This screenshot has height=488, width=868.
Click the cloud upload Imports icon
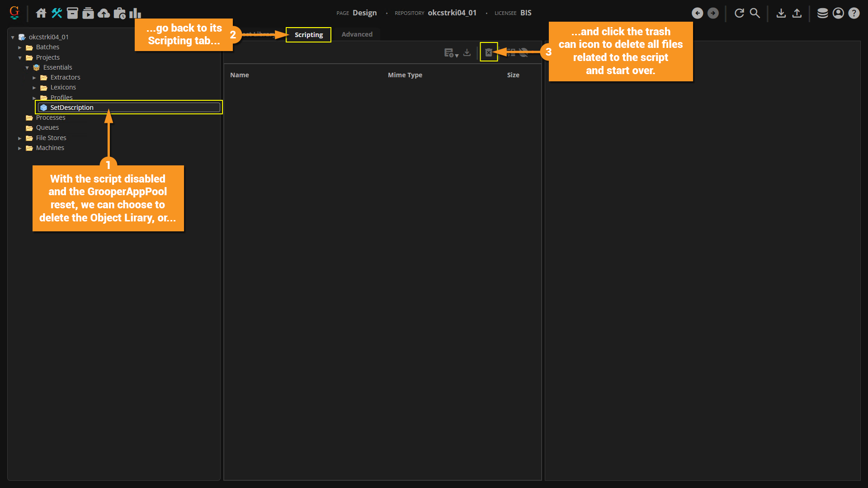click(x=104, y=13)
